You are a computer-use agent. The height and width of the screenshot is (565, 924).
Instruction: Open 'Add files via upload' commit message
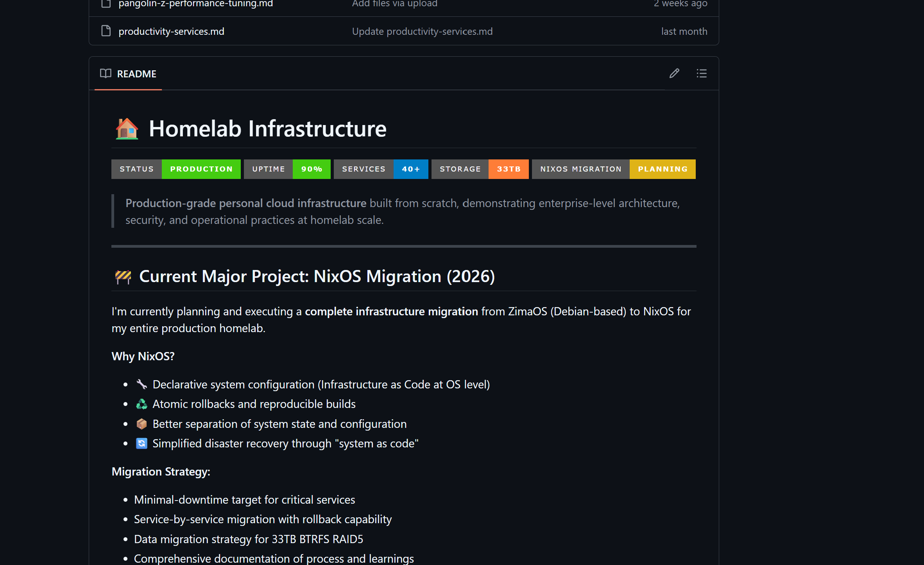click(x=394, y=4)
